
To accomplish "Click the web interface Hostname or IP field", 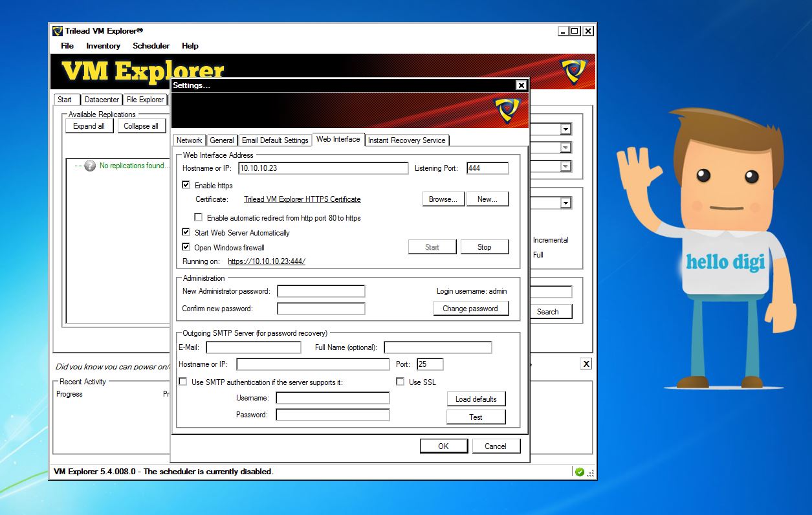I will click(323, 168).
